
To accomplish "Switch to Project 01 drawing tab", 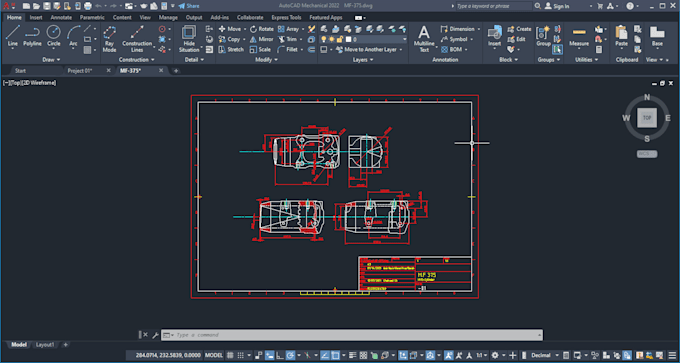I will 80,70.
